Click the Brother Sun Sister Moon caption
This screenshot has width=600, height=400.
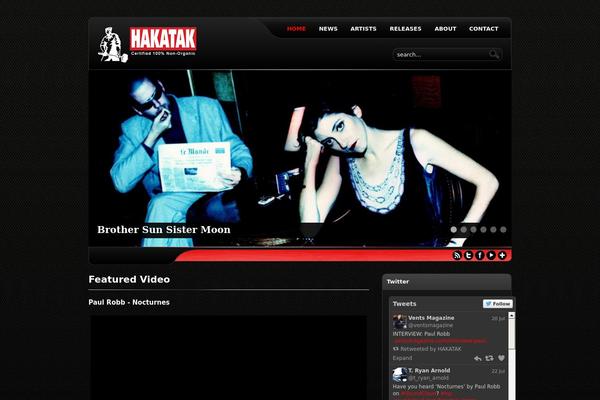[x=164, y=230]
